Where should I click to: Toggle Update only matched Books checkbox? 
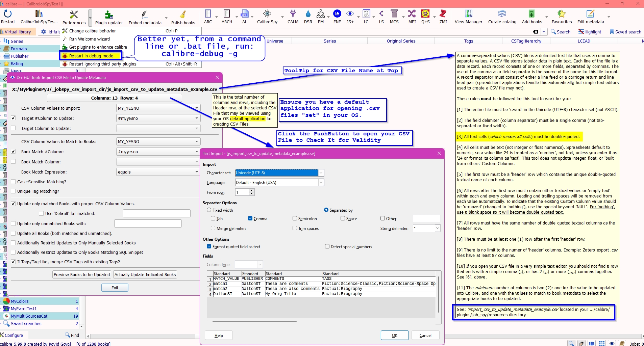13,204
